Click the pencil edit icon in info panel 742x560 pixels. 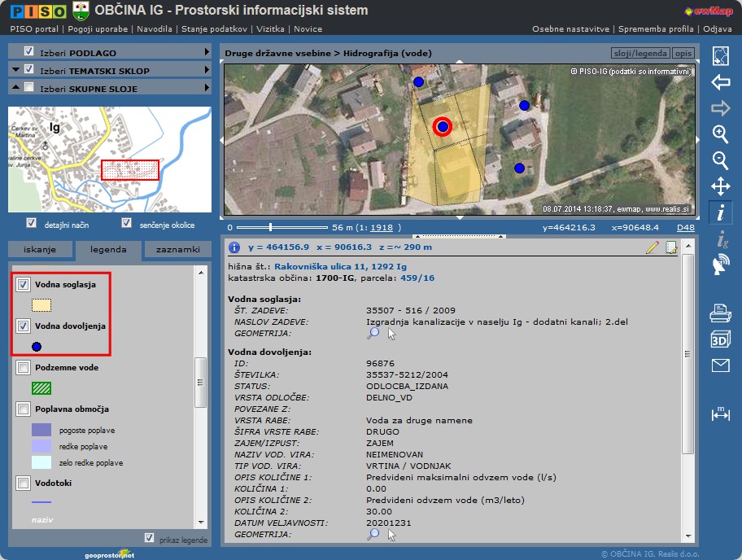pyautogui.click(x=652, y=248)
